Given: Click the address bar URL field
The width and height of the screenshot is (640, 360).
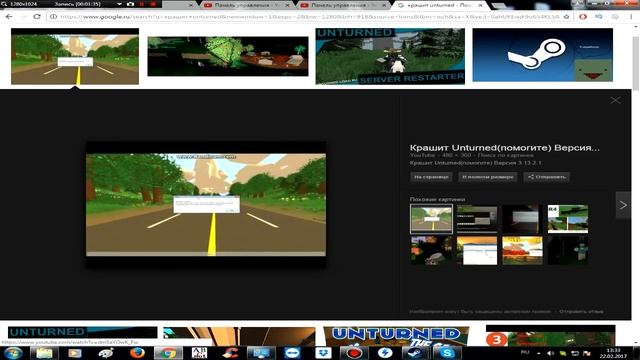Looking at the screenshot, I should coord(310,17).
